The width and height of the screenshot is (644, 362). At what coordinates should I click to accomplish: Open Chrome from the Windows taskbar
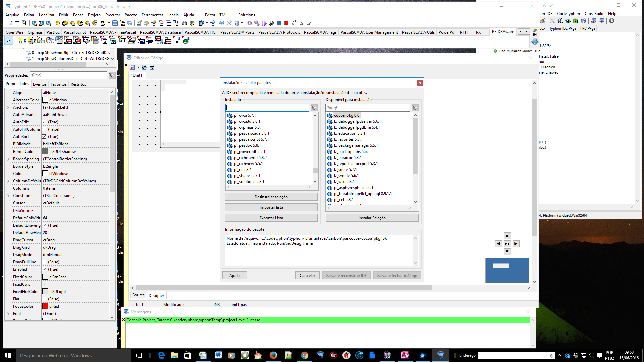[304, 355]
